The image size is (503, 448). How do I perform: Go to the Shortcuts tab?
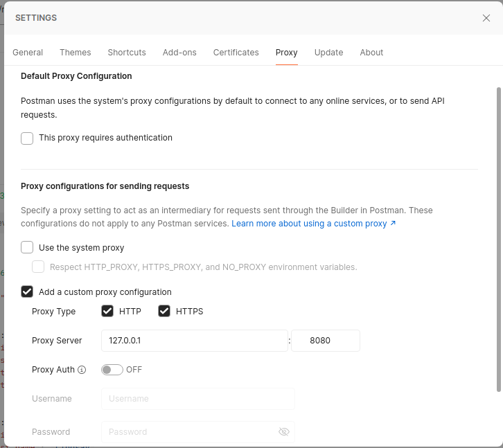tap(127, 53)
